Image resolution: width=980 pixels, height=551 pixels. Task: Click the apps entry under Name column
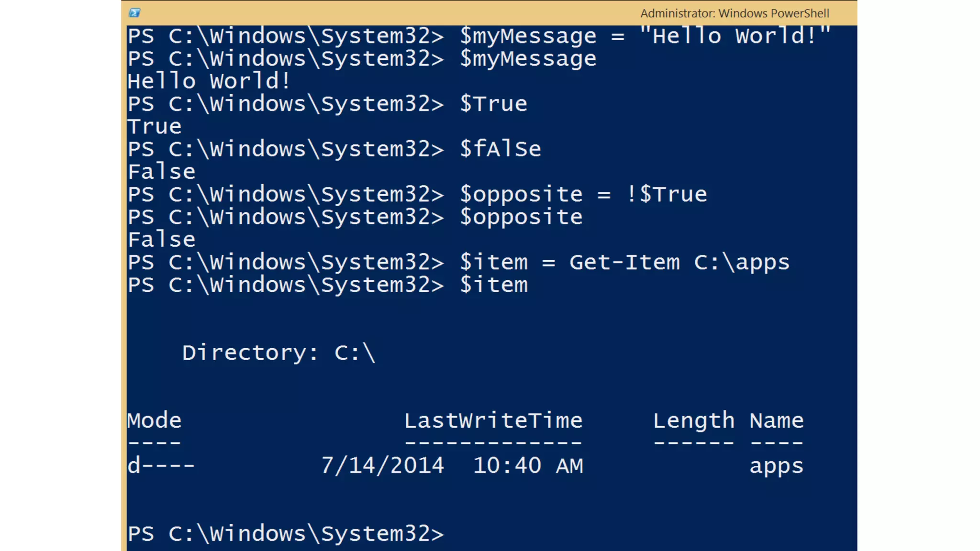pos(776,466)
